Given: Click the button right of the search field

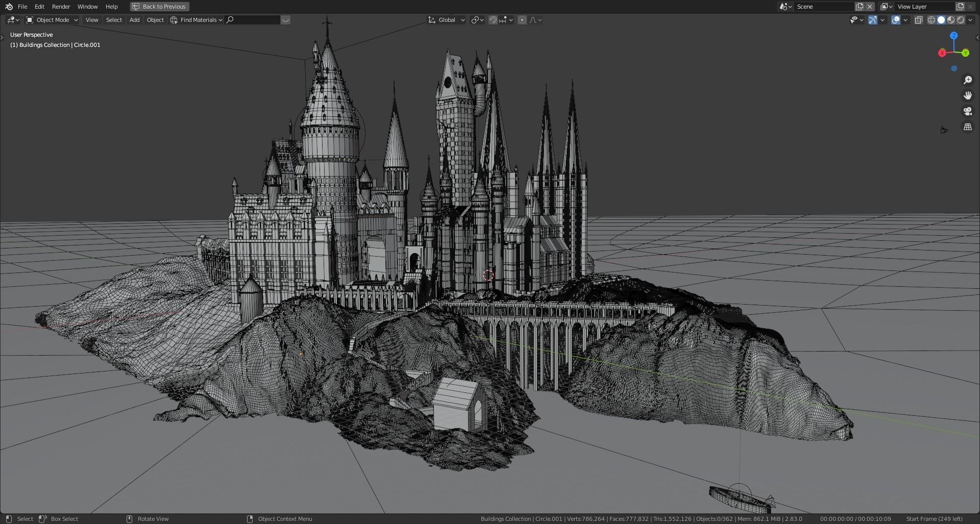Looking at the screenshot, I should [285, 20].
